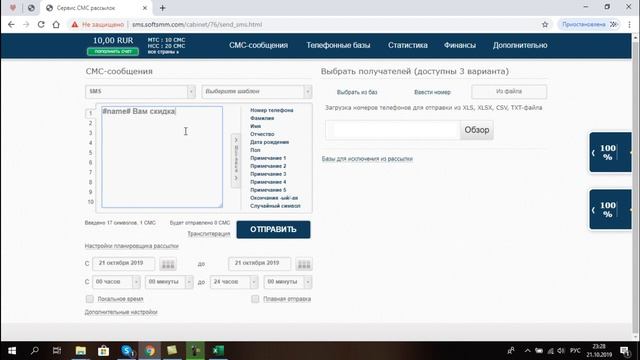The height and width of the screenshot is (360, 640).
Task: Insert the Примечание 1 variable
Action: pos(268,158)
